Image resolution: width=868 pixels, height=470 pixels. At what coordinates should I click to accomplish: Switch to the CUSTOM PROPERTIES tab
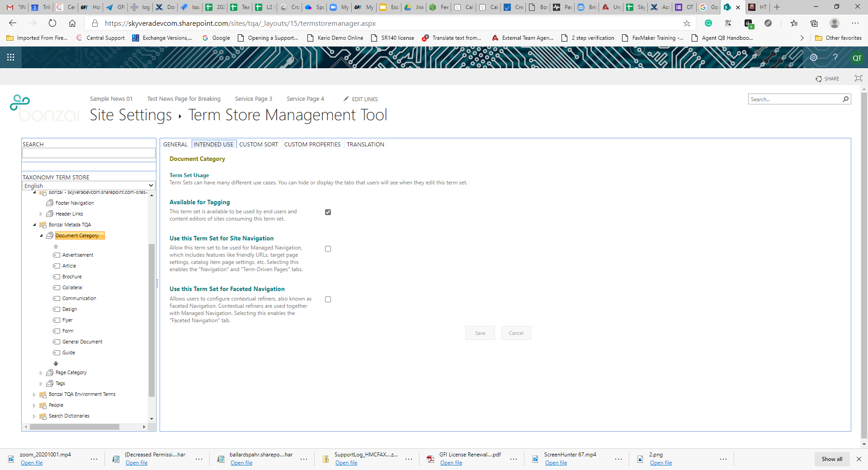pos(312,144)
